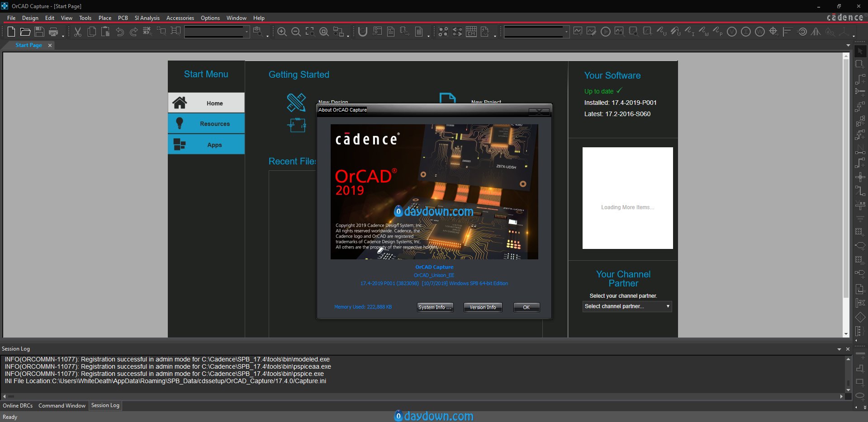Click the Save floppy disk icon
The height and width of the screenshot is (422, 868).
tap(39, 32)
